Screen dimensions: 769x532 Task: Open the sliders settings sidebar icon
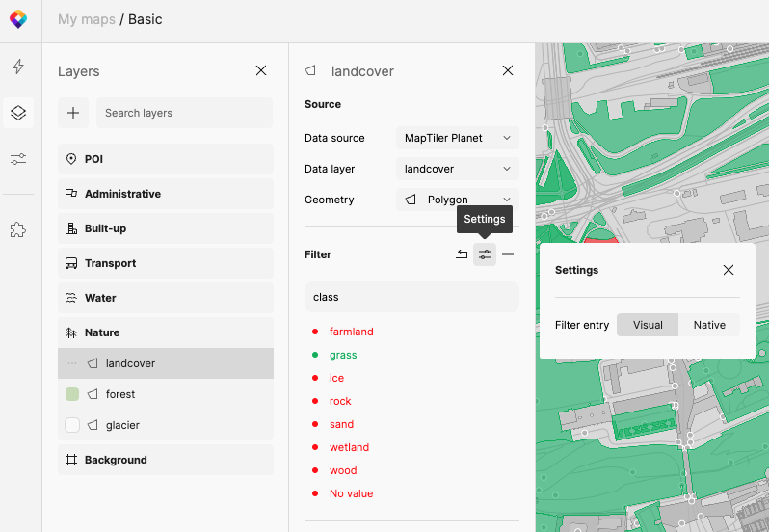[18, 159]
